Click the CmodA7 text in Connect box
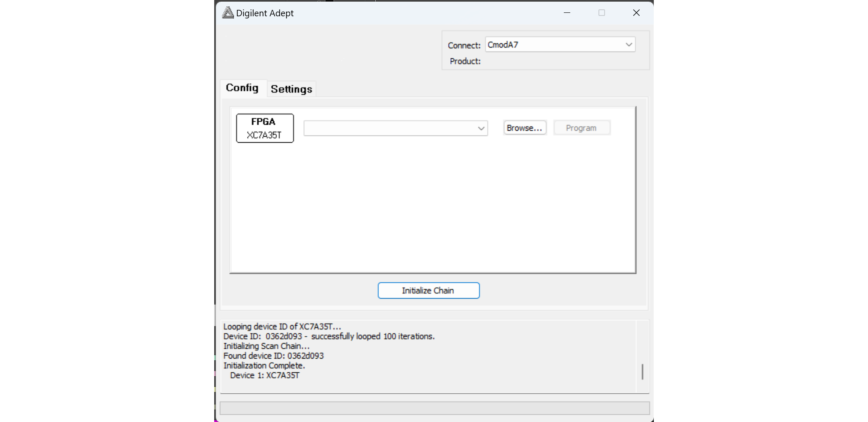This screenshot has height=422, width=868. [x=503, y=45]
